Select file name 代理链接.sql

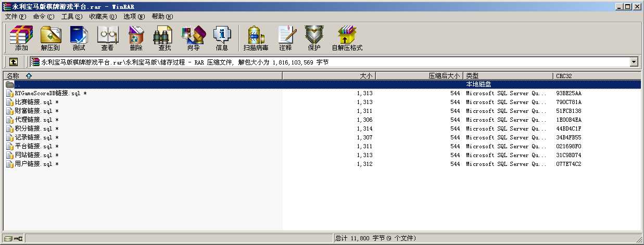click(36, 120)
